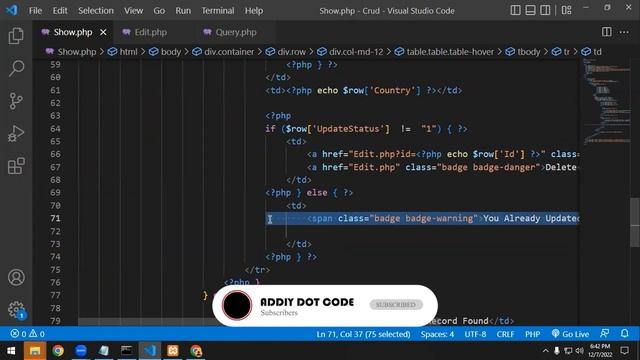This screenshot has width=640, height=360.
Task: Open the View menu
Action: [x=133, y=11]
